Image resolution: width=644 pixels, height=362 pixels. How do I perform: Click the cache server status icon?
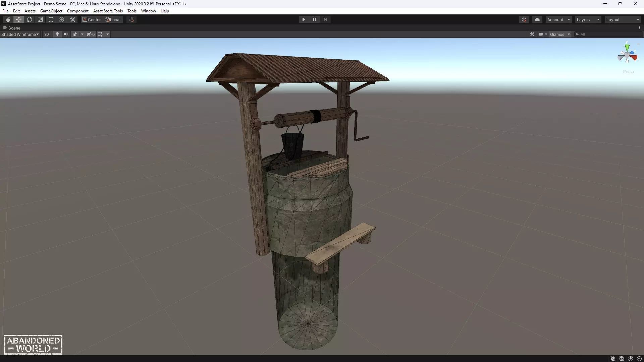(622, 359)
